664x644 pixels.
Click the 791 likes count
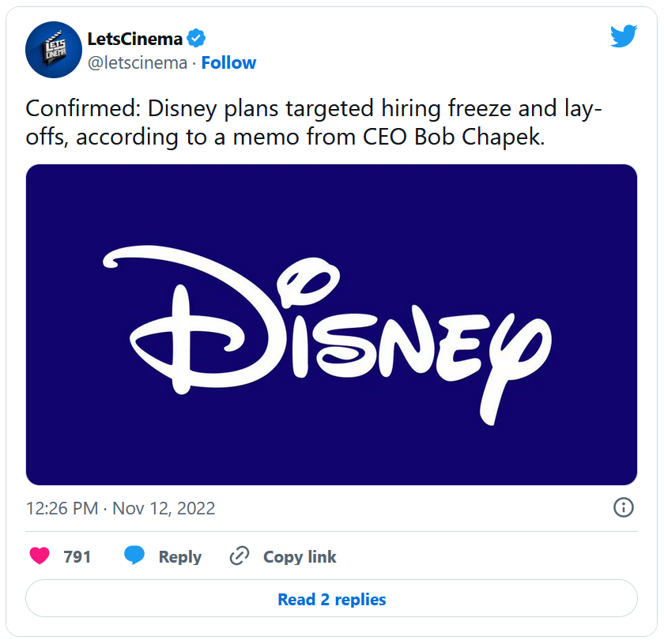point(77,557)
